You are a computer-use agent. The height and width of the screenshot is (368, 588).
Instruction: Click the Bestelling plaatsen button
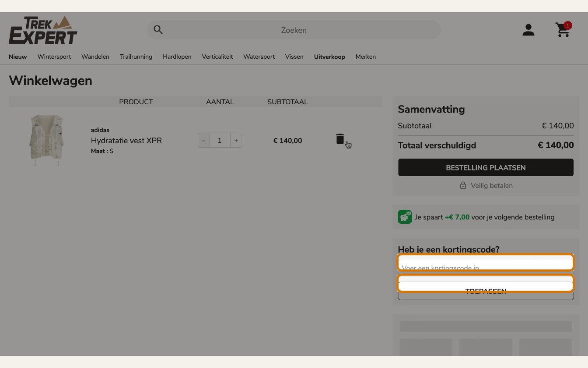tap(486, 167)
